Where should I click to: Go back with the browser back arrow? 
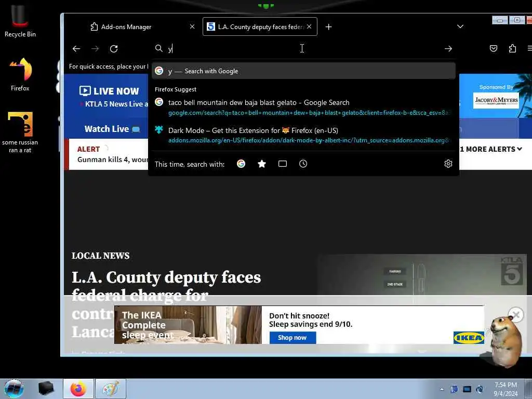coord(76,49)
